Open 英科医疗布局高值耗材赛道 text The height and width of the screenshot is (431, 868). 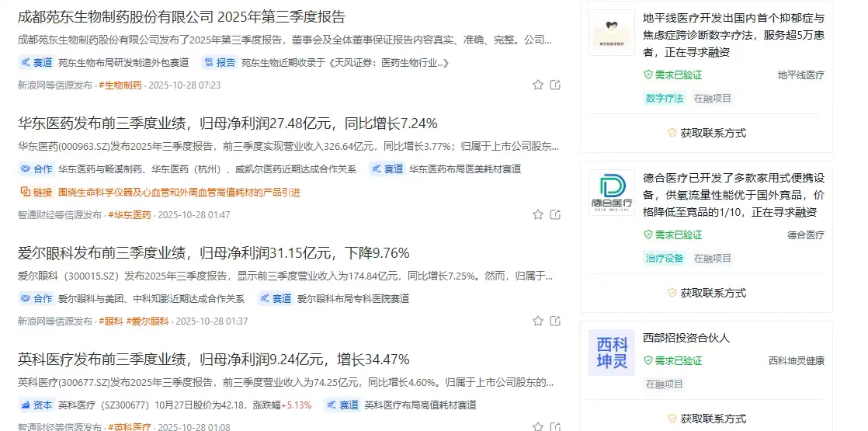420,405
